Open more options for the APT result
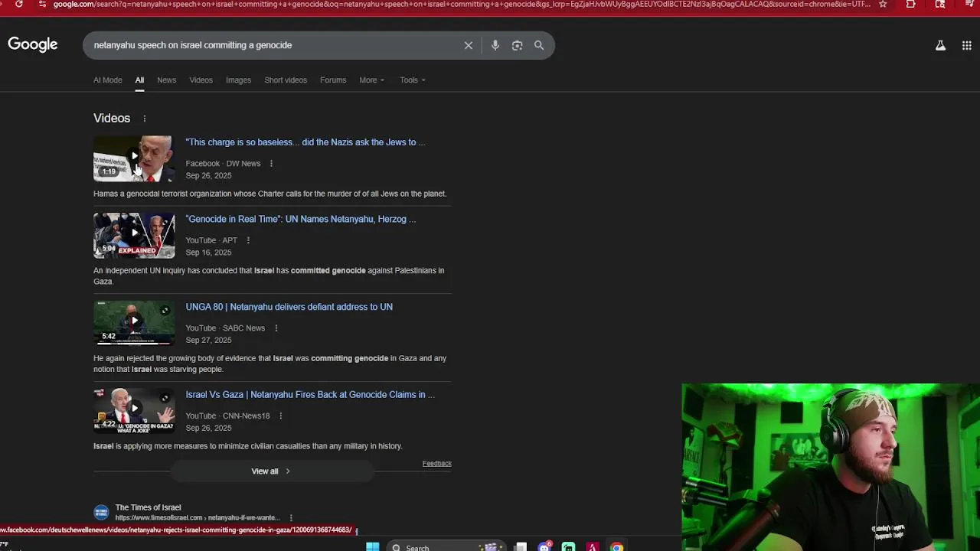 pos(248,240)
